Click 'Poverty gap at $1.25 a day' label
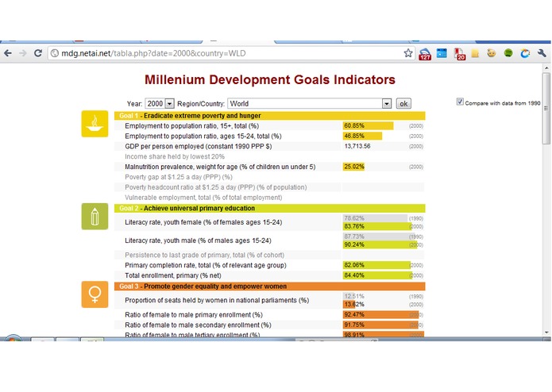This screenshot has width=552, height=392. pyautogui.click(x=179, y=176)
